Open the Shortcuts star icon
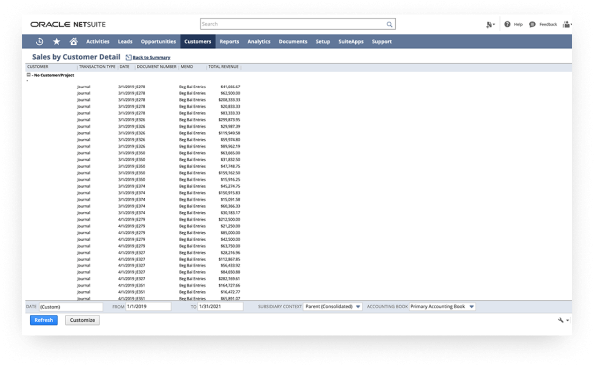 [x=56, y=42]
